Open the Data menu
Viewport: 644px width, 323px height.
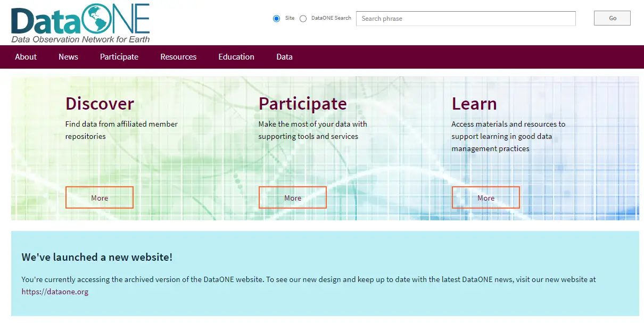[x=284, y=57]
